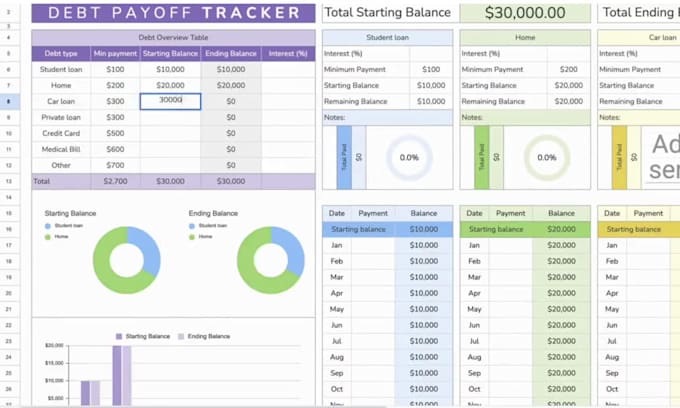
Task: Click $200 Minimum Payment in Home card
Action: click(569, 69)
